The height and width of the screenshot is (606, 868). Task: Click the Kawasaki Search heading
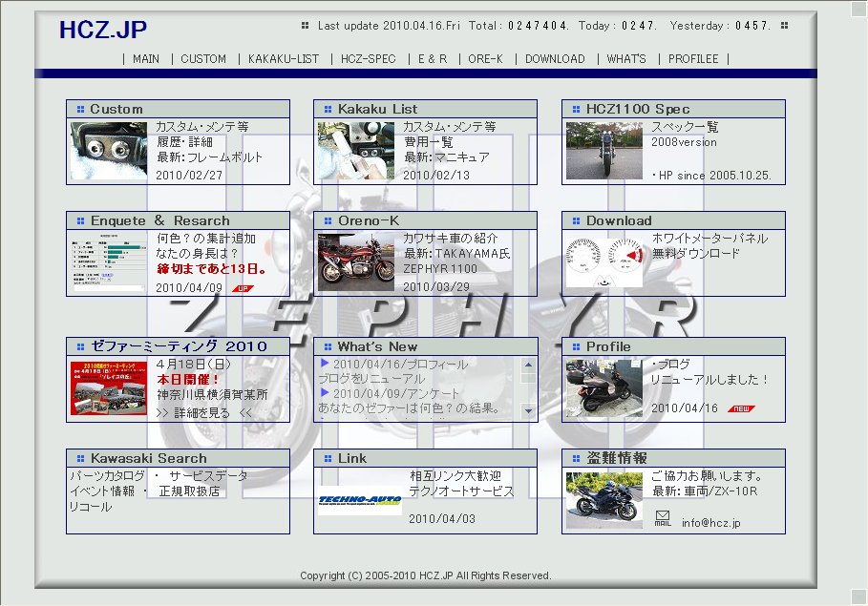click(x=149, y=458)
